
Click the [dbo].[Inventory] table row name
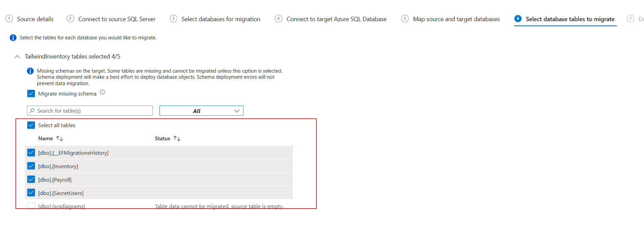click(x=58, y=166)
